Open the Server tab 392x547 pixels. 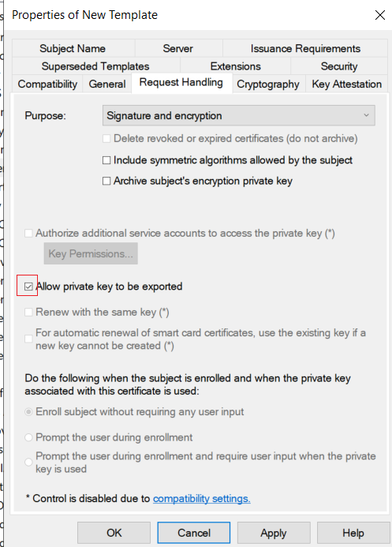[x=177, y=48]
